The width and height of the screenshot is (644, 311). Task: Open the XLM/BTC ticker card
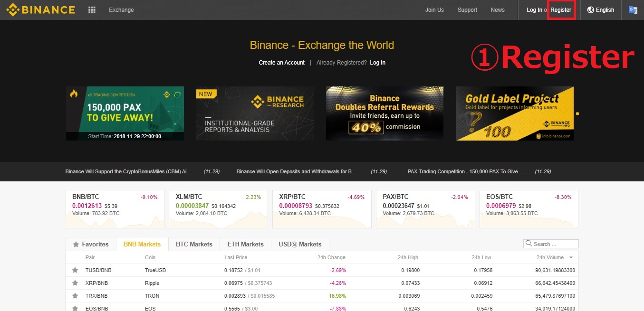[218, 209]
